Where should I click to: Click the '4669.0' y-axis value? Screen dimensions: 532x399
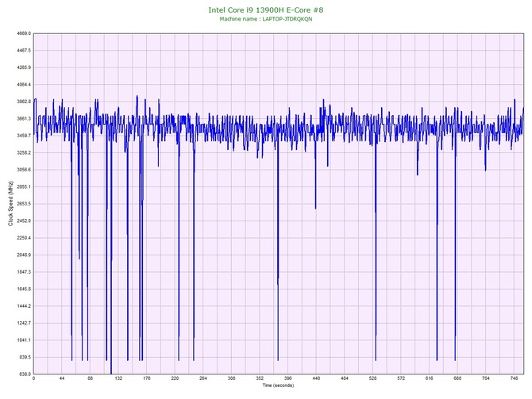[x=23, y=33]
